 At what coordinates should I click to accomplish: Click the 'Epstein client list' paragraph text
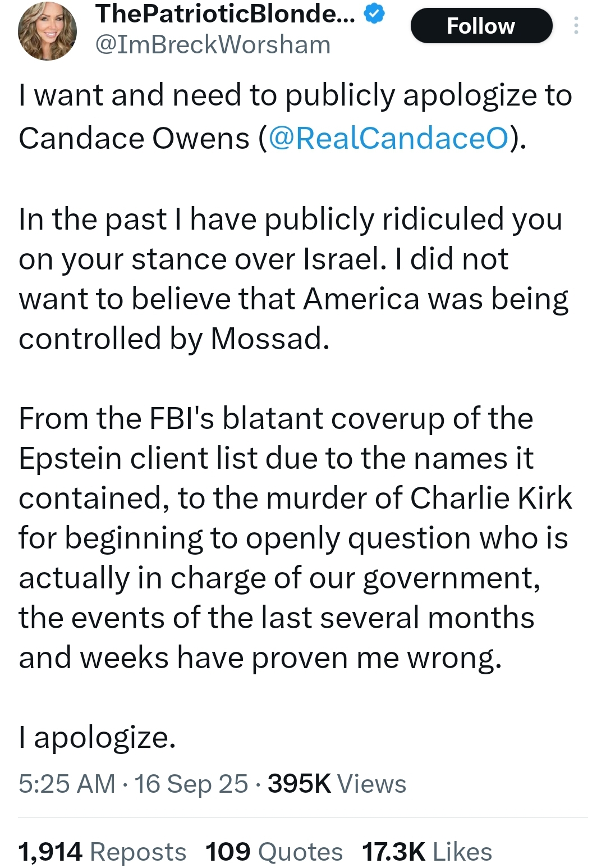275,459
